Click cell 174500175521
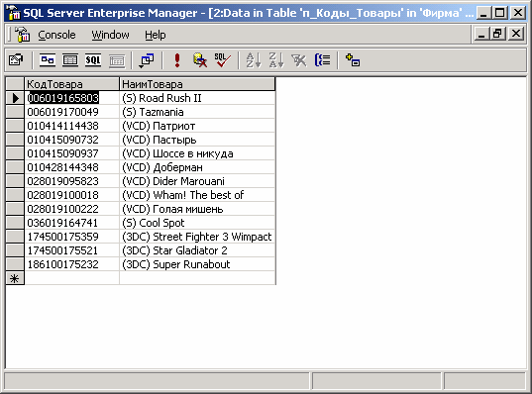Screen dimensions: 532x394 71,250
